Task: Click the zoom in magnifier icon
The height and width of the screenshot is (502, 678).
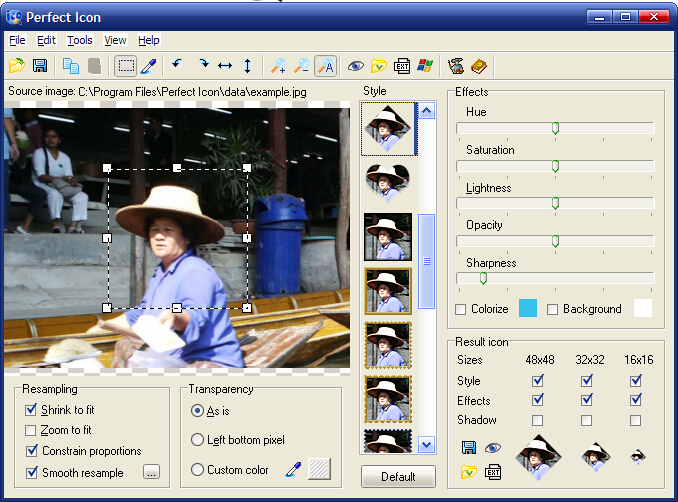Action: pyautogui.click(x=278, y=66)
